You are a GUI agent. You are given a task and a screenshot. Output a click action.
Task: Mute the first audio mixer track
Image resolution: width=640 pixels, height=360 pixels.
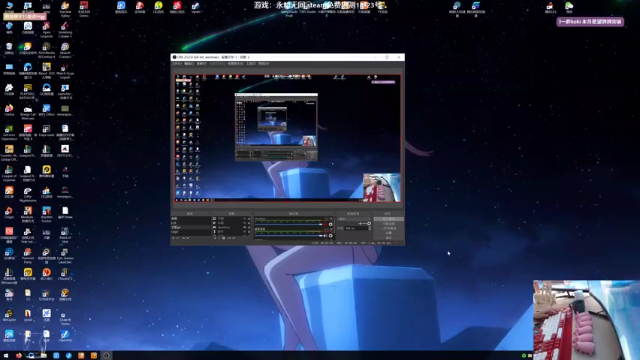point(325,224)
